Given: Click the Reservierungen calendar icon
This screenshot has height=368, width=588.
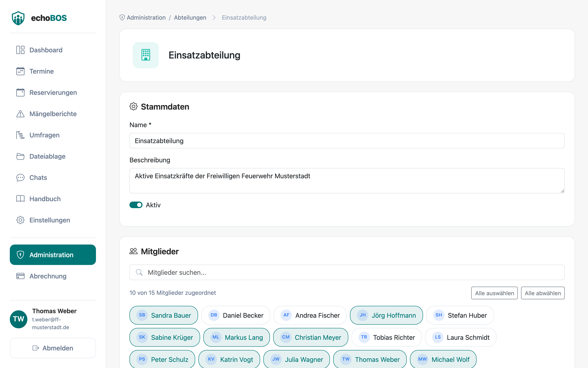Looking at the screenshot, I should pos(20,92).
